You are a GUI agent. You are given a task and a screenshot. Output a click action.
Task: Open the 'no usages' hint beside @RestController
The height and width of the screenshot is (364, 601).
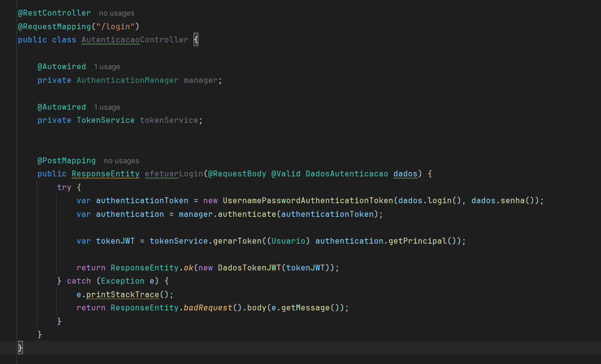116,13
